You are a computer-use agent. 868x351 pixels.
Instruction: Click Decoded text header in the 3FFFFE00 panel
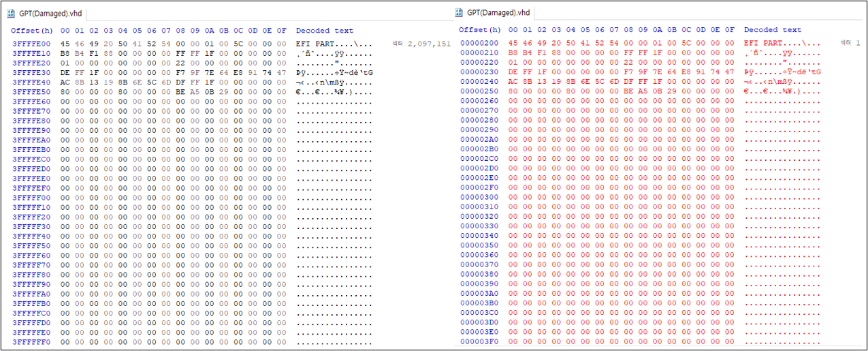click(325, 31)
